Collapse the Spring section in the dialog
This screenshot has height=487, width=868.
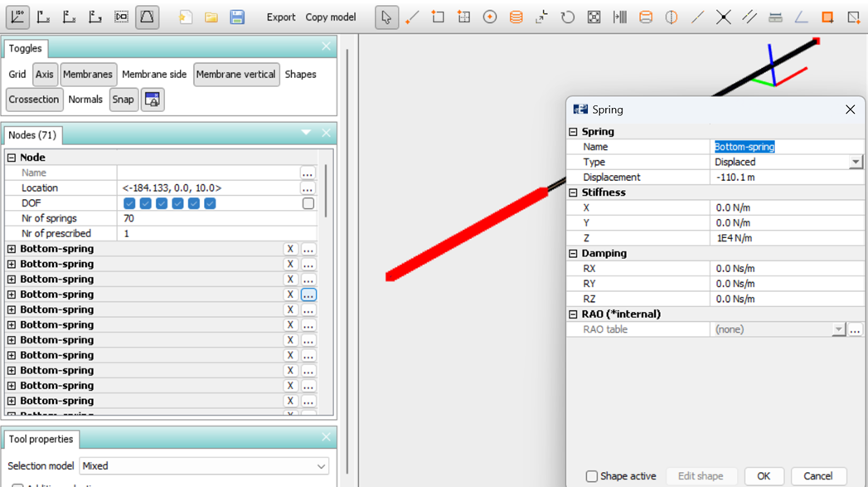573,131
